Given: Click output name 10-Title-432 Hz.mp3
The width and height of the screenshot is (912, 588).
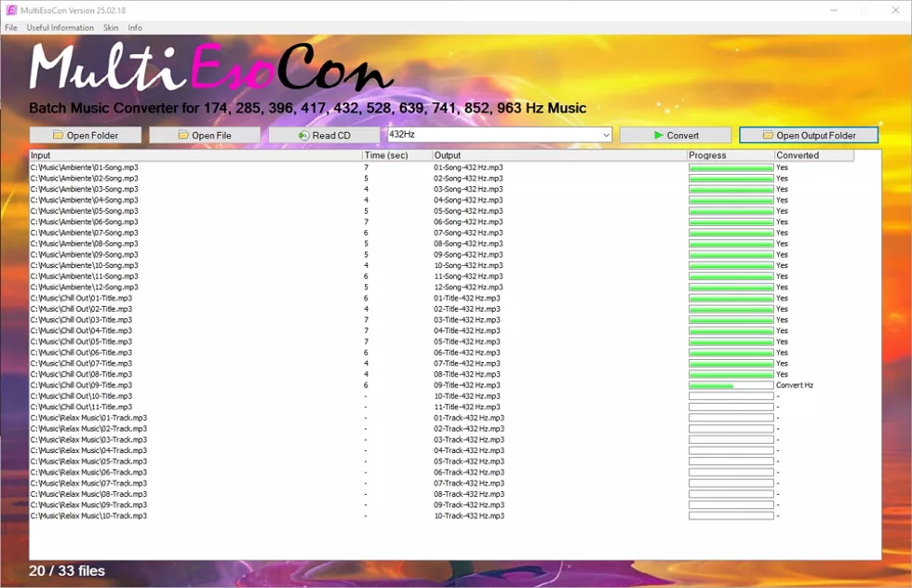Looking at the screenshot, I should pyautogui.click(x=467, y=396).
